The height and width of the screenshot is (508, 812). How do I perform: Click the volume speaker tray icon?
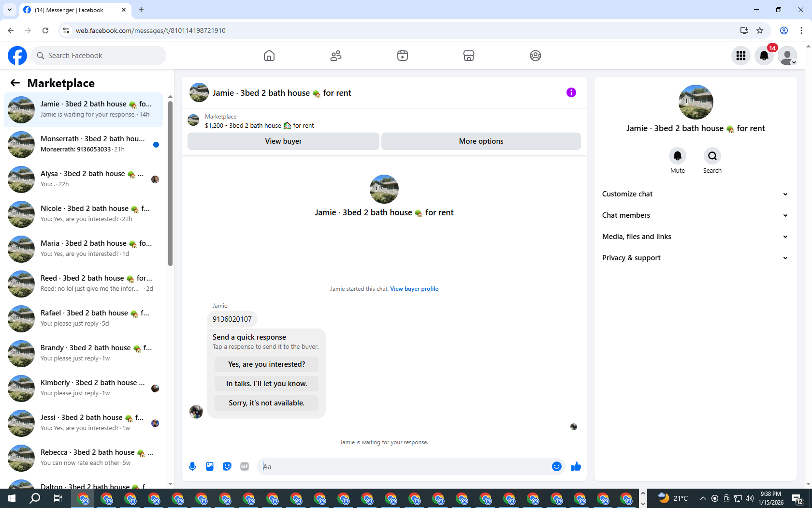pos(750,498)
